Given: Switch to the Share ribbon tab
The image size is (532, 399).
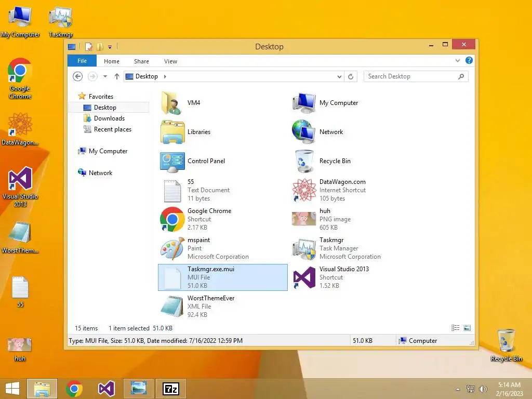Looking at the screenshot, I should (141, 61).
